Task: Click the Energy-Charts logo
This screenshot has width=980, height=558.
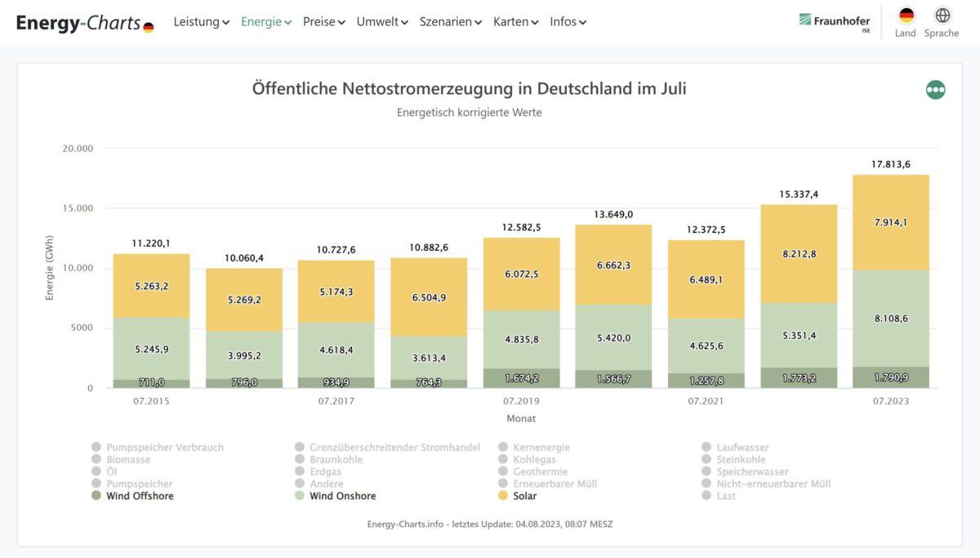Action: point(85,23)
